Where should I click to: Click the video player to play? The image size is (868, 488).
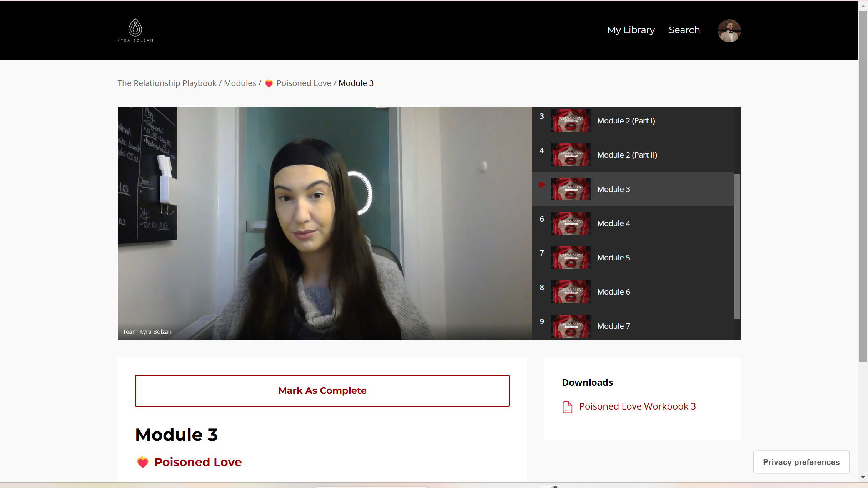click(325, 223)
